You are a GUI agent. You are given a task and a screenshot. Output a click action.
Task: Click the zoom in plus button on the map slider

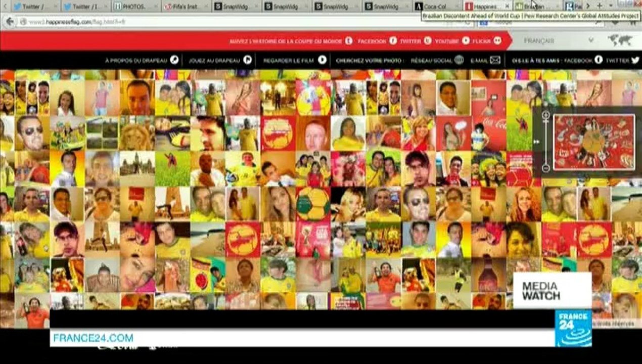tap(546, 115)
